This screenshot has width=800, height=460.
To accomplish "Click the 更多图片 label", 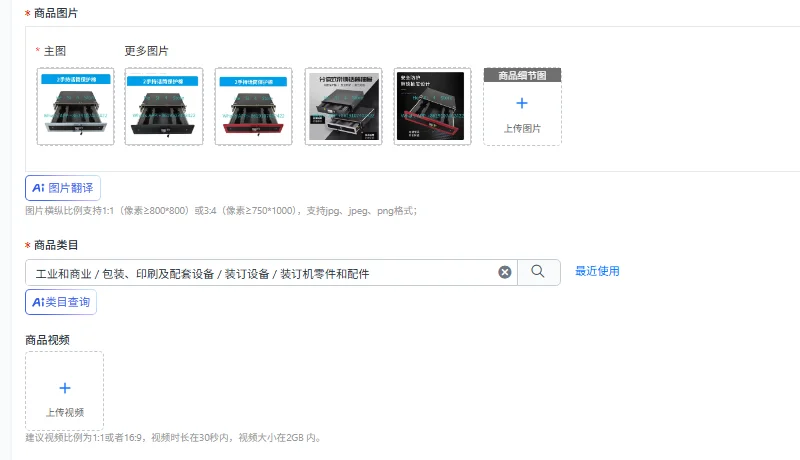I will pos(146,51).
